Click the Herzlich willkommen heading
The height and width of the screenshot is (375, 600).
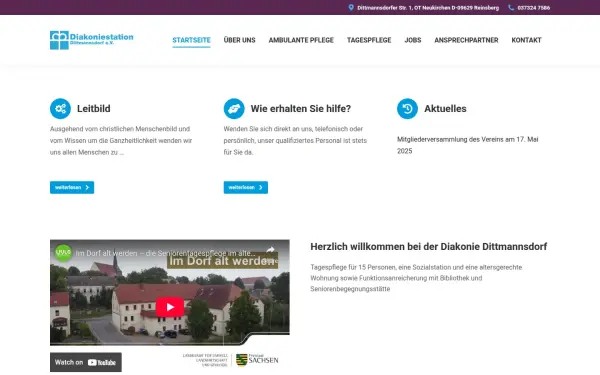429,247
